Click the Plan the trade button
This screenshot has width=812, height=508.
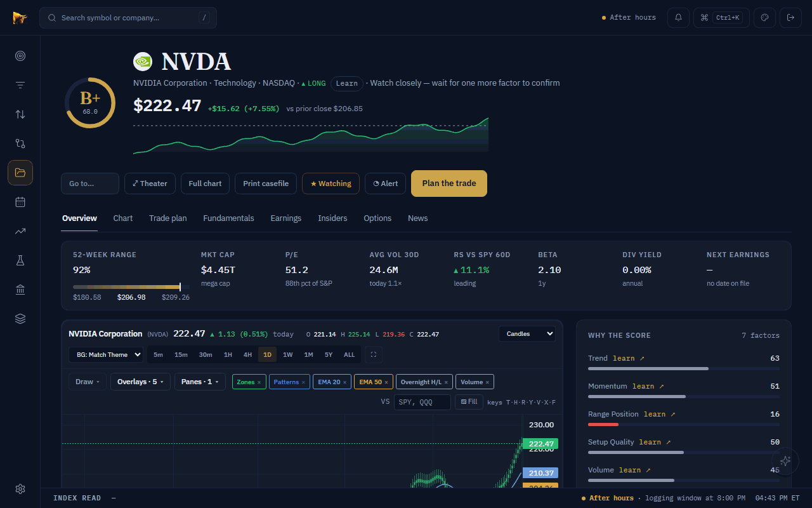[449, 184]
